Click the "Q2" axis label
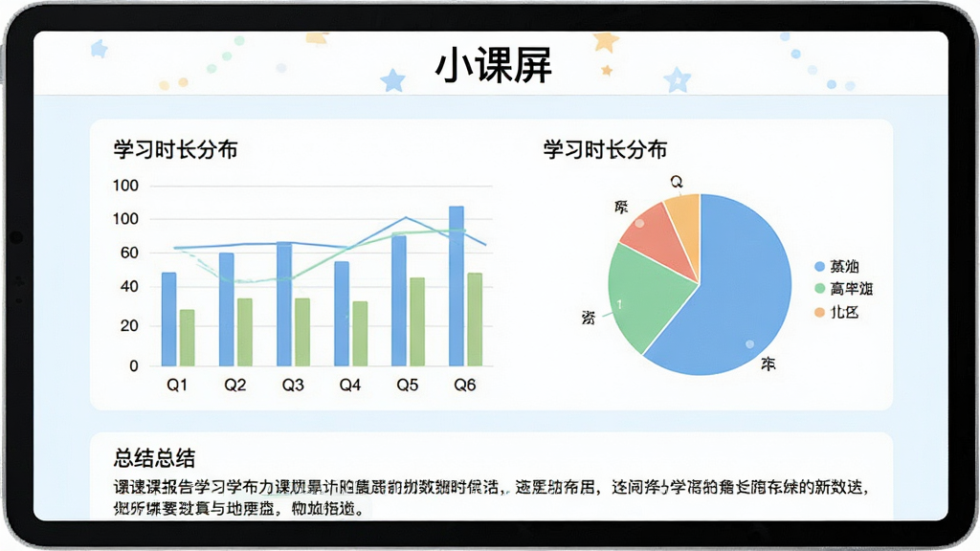 (235, 385)
